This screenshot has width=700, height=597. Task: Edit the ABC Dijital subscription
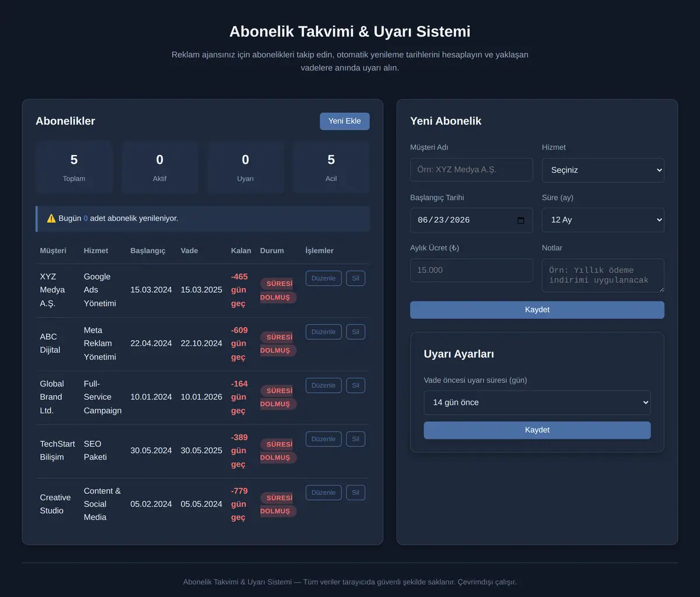point(324,332)
